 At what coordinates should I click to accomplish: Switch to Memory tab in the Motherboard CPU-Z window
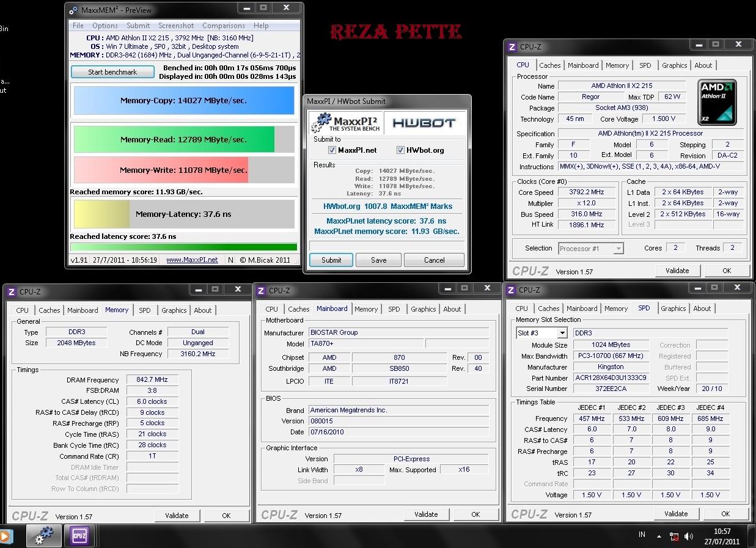click(x=366, y=309)
